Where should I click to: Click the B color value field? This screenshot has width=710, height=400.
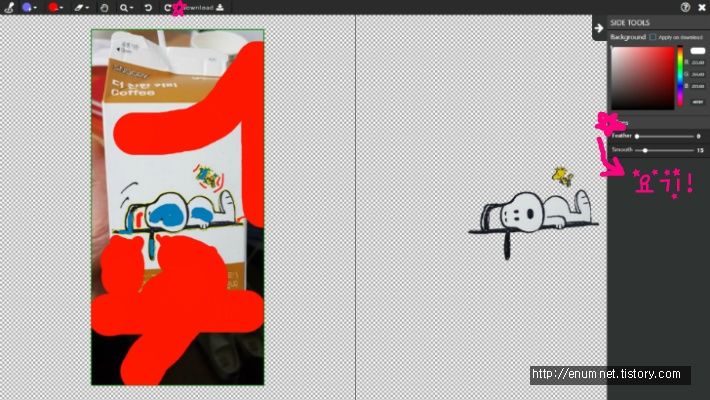(698, 86)
